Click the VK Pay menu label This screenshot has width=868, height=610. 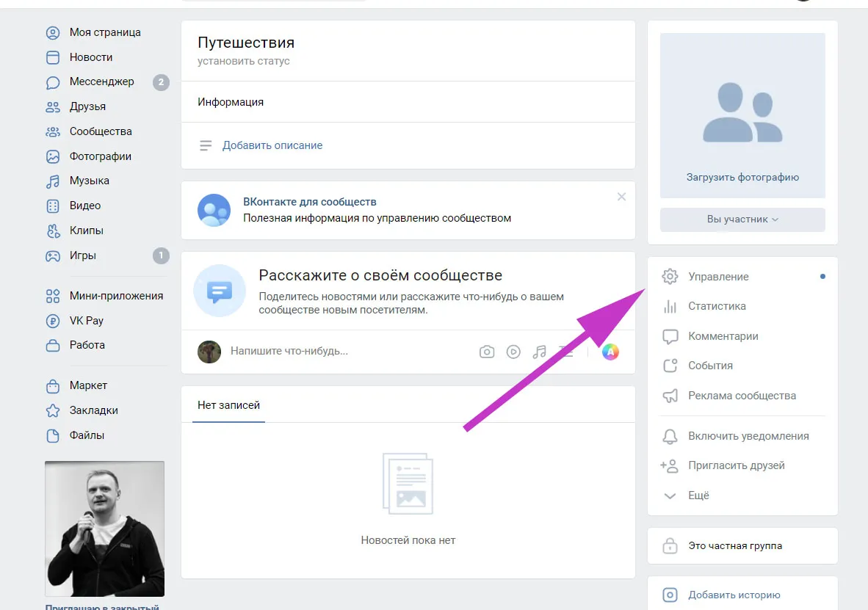[87, 321]
